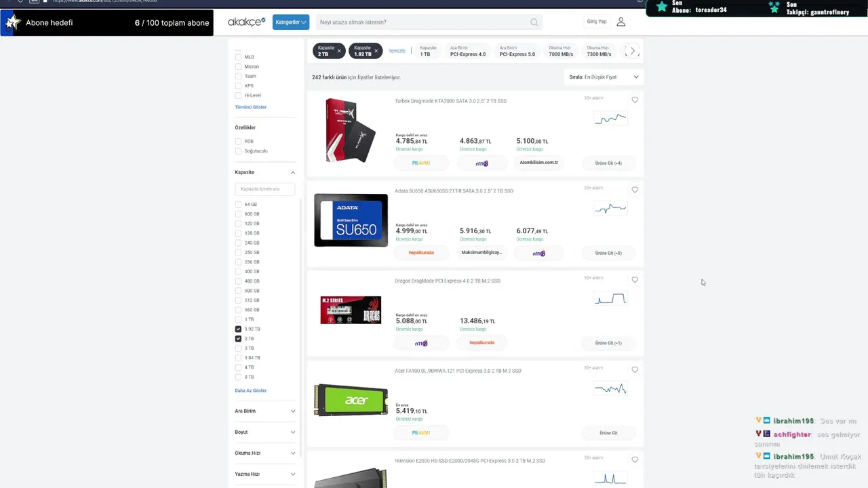Viewport: 868px width, 488px height.
Task: Open n11 seller for Dragos DragMode
Action: tap(421, 343)
